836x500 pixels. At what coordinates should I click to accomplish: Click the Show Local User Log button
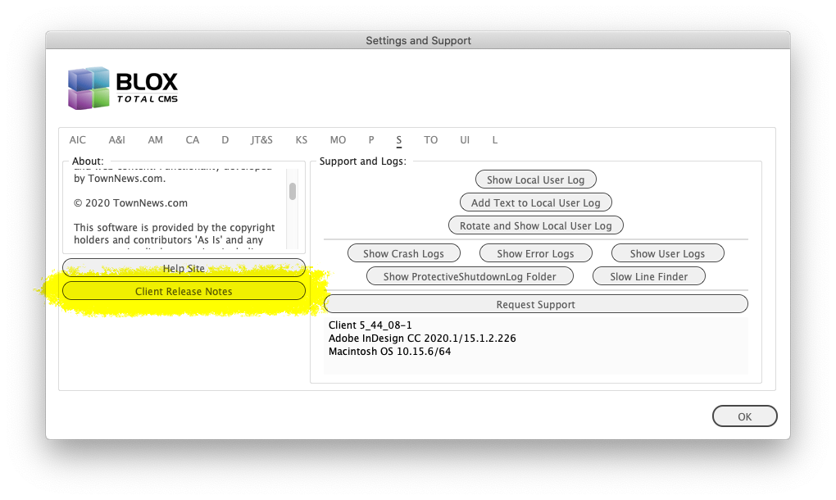pos(535,180)
